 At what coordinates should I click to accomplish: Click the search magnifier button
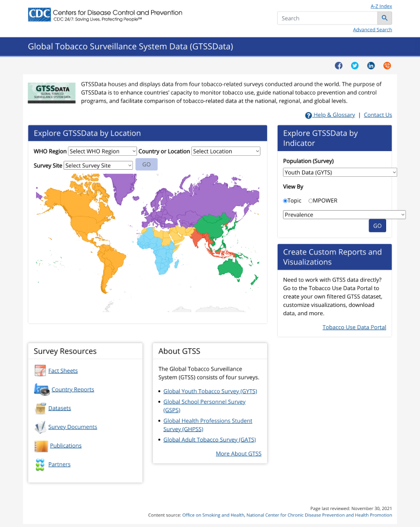(x=384, y=18)
